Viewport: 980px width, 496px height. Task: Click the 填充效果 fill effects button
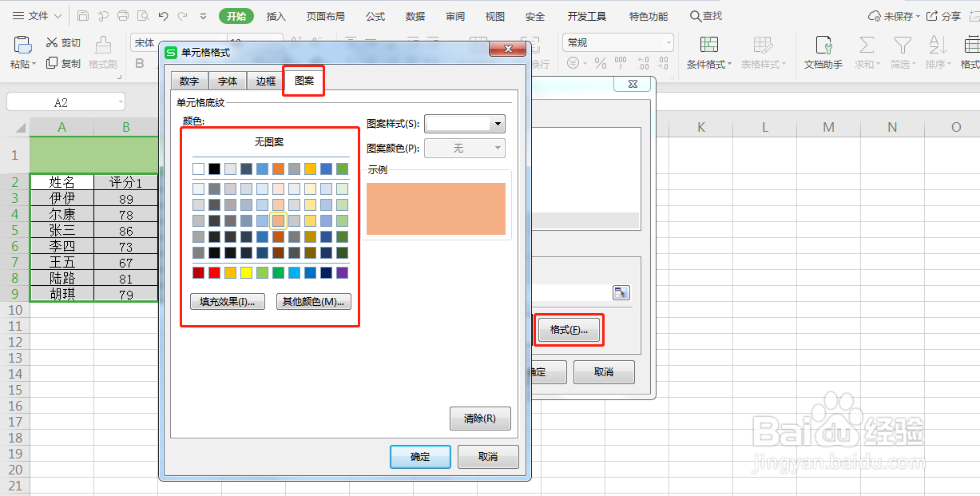click(x=228, y=301)
